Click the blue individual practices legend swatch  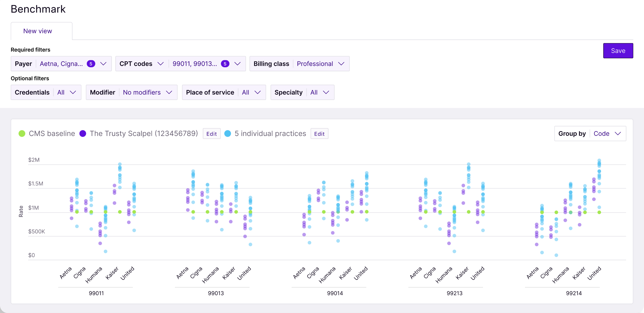pos(228,134)
